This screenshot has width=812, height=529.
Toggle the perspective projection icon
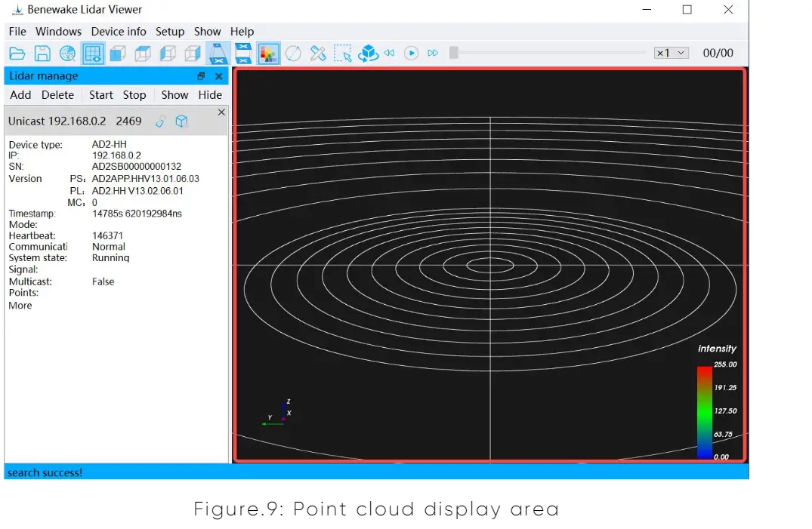click(218, 54)
